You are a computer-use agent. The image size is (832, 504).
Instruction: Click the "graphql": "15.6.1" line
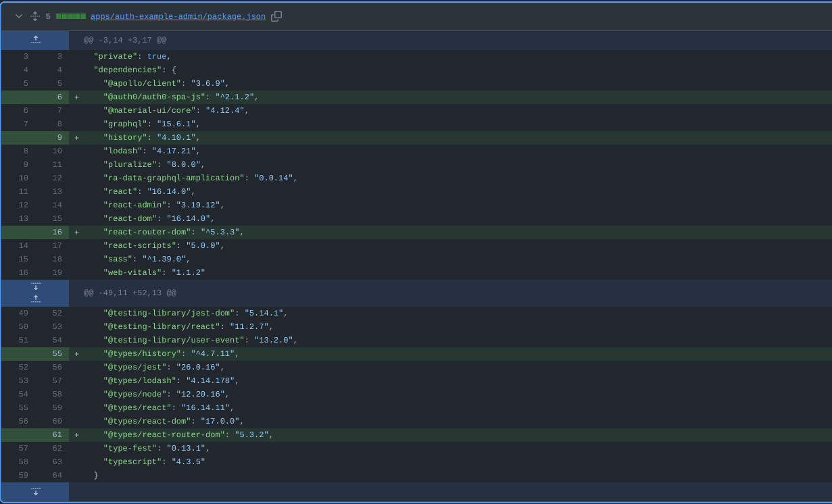tap(450, 124)
